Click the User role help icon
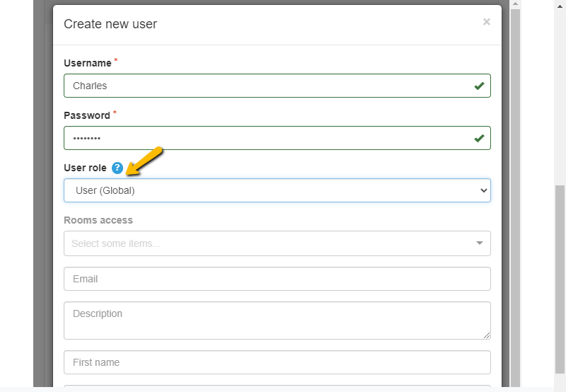Image resolution: width=566 pixels, height=392 pixels. tap(117, 168)
